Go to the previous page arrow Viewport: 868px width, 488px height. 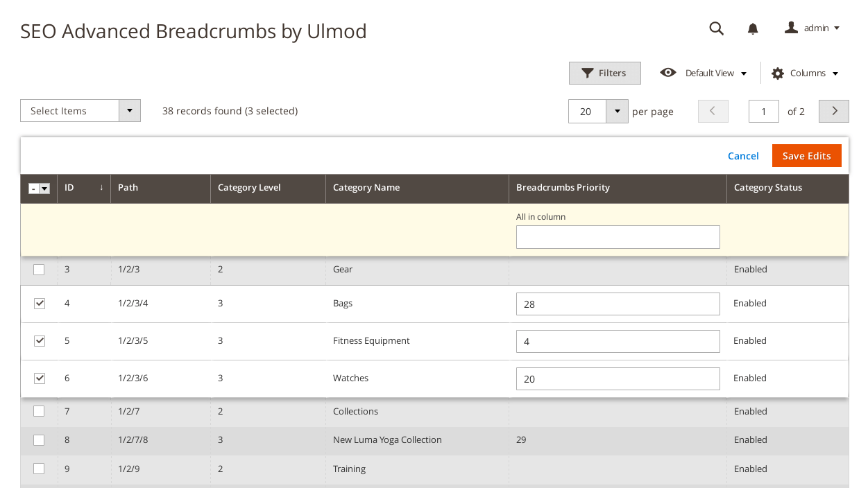point(713,111)
